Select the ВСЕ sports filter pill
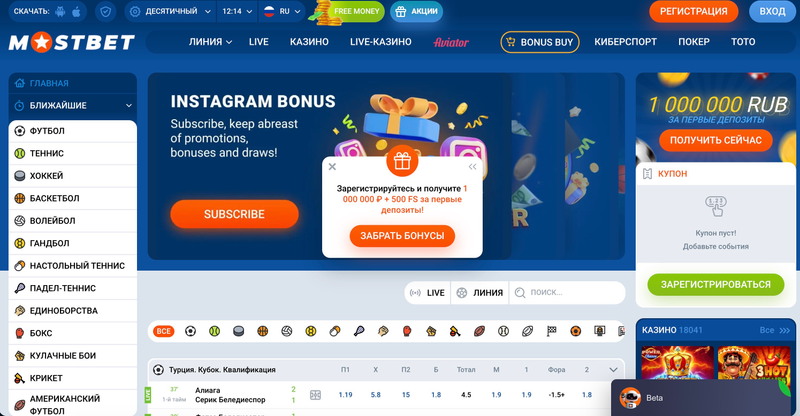Image resolution: width=800 pixels, height=416 pixels. tap(163, 331)
